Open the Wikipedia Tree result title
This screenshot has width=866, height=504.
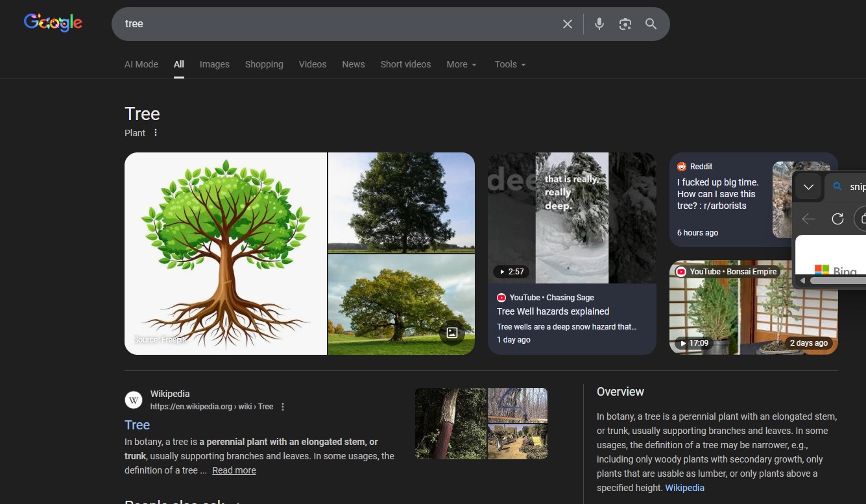coord(137,425)
